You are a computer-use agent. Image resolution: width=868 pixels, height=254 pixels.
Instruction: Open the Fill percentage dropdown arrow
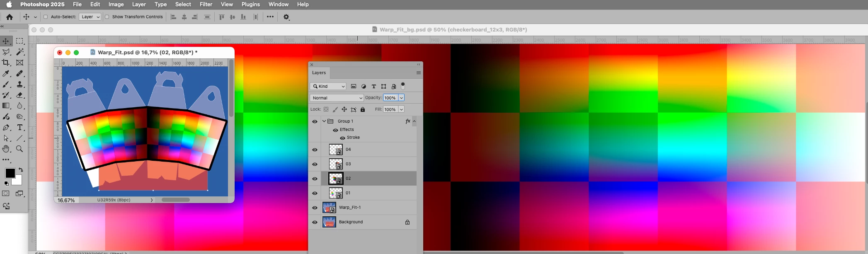[401, 109]
